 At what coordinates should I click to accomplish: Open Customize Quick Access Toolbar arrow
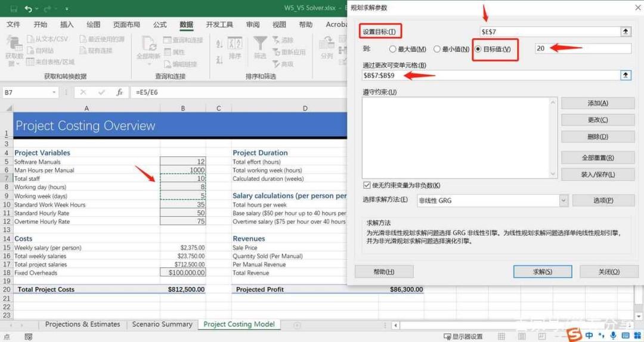click(x=67, y=8)
